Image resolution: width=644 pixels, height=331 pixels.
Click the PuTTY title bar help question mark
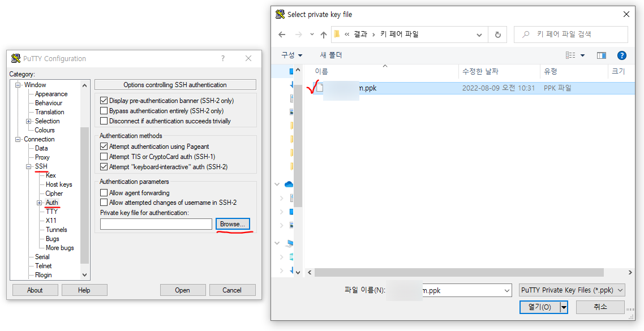[x=223, y=58]
